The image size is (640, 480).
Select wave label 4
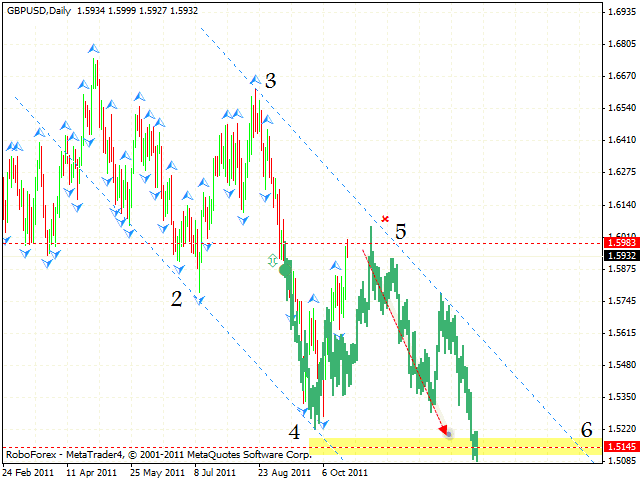coord(294,432)
